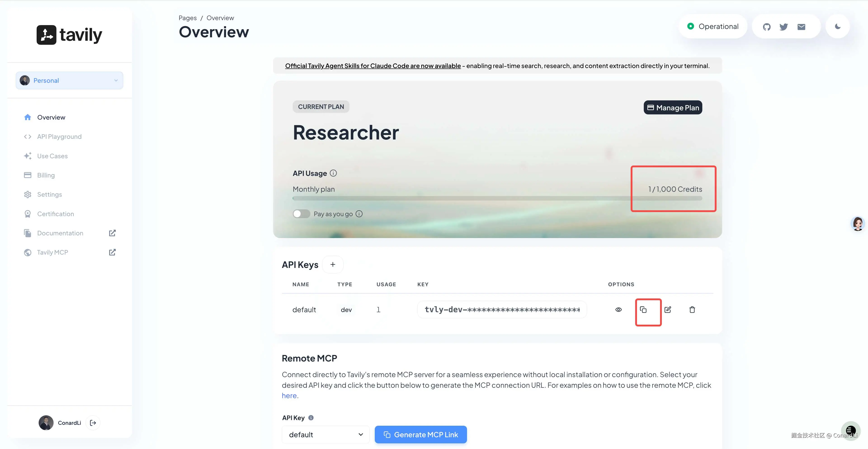Click the CURRENT PLAN badge
The height and width of the screenshot is (449, 868).
pos(321,106)
